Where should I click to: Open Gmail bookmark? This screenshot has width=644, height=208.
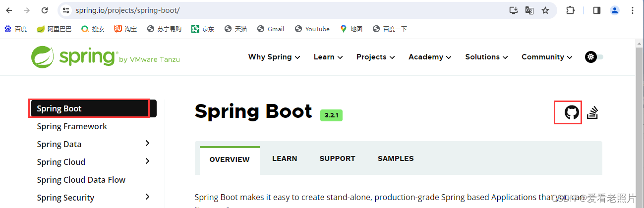pyautogui.click(x=271, y=29)
